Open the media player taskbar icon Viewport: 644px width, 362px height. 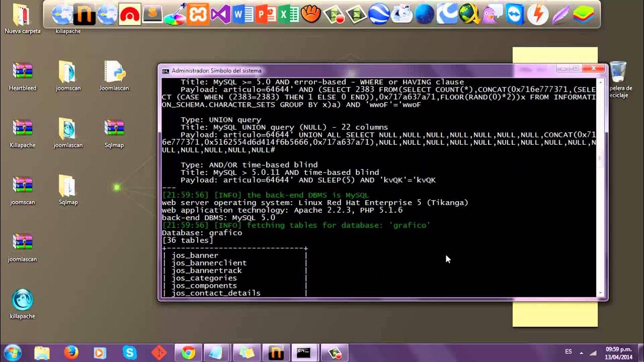point(100,353)
